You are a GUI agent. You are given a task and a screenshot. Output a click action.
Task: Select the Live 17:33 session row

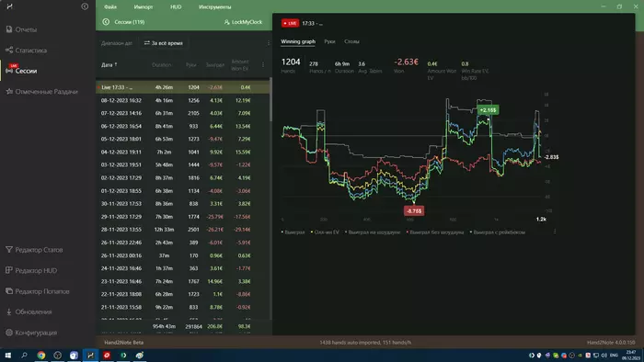point(183,87)
